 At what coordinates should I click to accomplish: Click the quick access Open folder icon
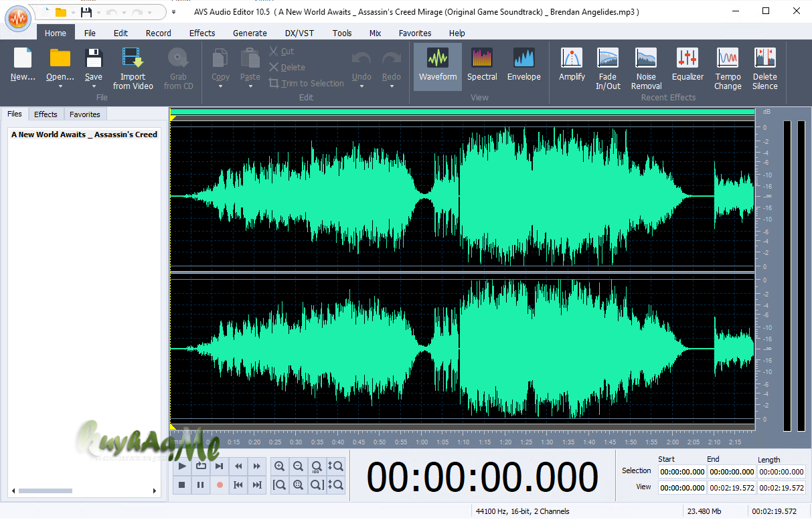click(61, 12)
